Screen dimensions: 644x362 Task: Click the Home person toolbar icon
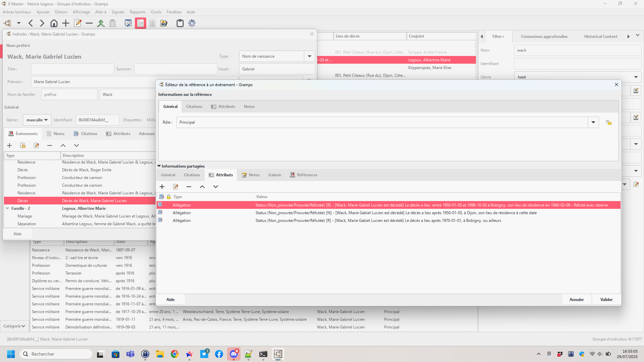pos(54,23)
